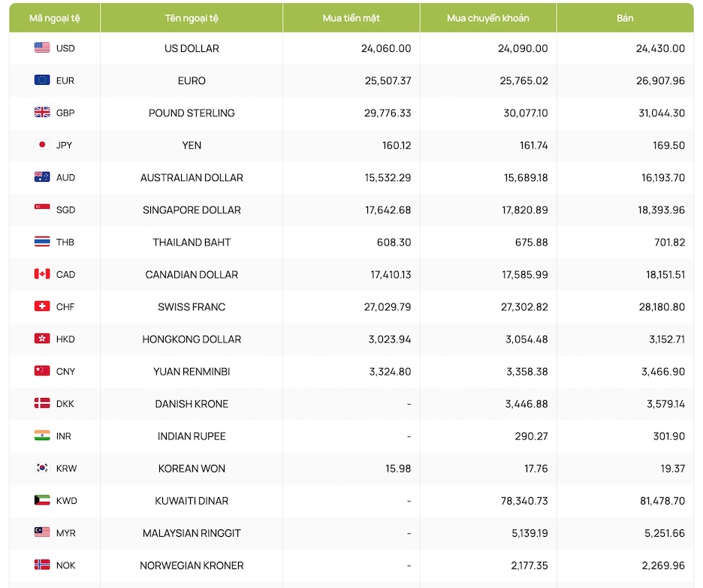
Task: Select the Hong Kong flag icon
Action: tap(42, 339)
